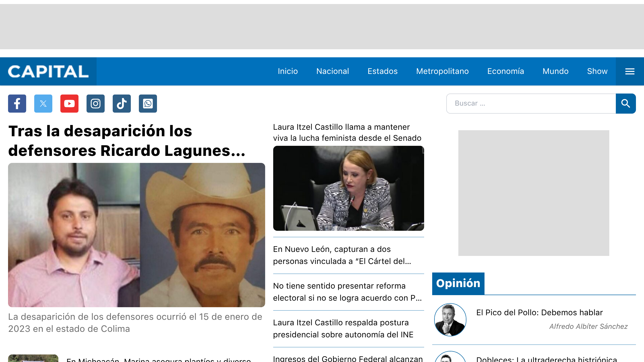Open the Instagram profile icon
Image resolution: width=644 pixels, height=362 pixels.
95,103
